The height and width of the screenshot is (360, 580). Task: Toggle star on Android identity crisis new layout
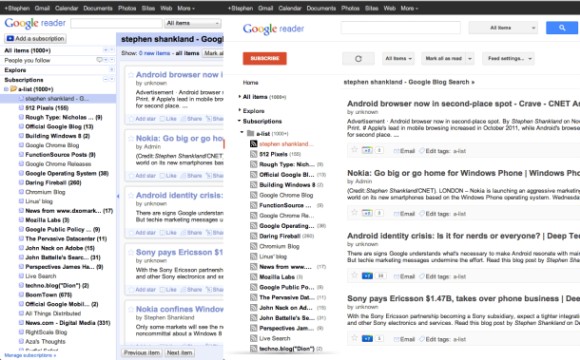[354, 275]
